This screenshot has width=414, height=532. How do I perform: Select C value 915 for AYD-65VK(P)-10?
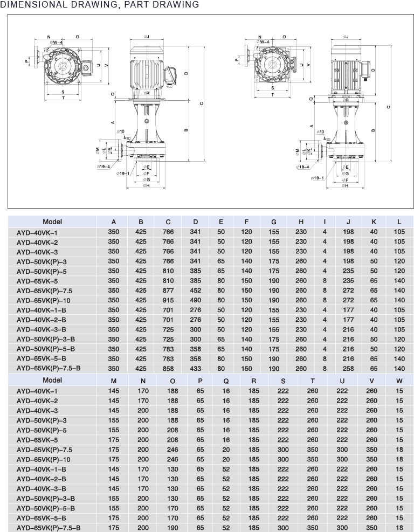[168, 300]
